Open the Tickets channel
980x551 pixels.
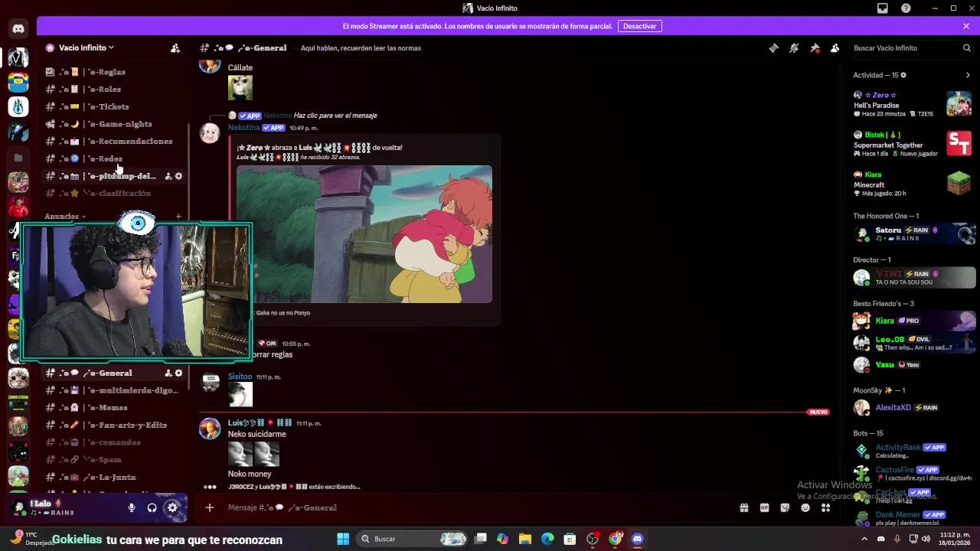coord(113,107)
